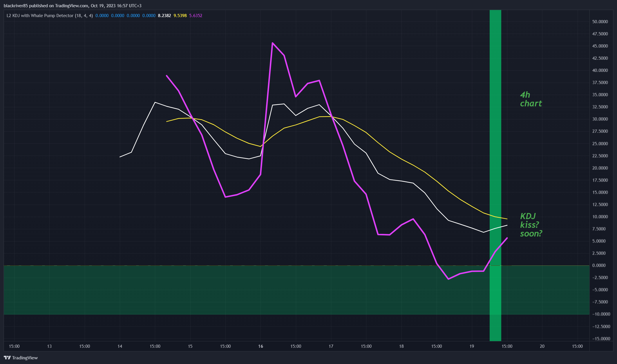Click the date label 20 on time axis
This screenshot has height=364, width=617.
pyautogui.click(x=542, y=346)
